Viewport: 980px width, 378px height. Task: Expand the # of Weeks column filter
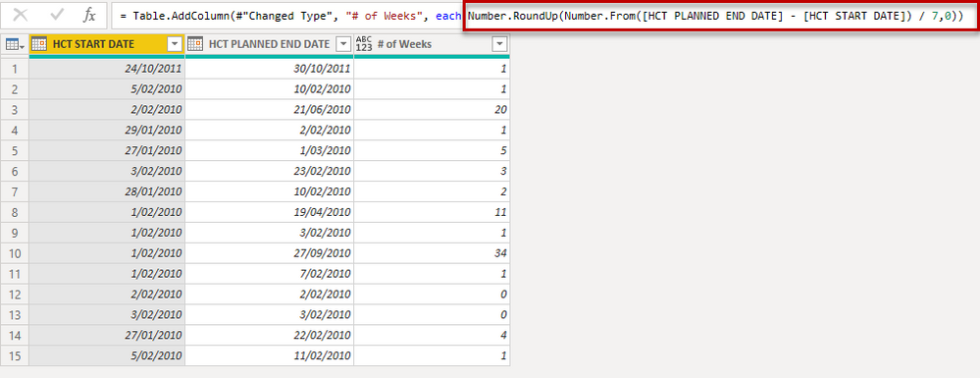tap(498, 44)
